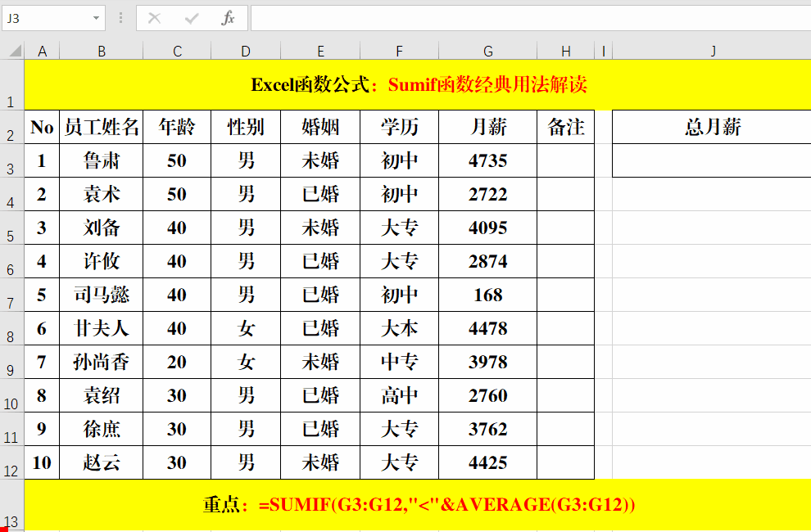The width and height of the screenshot is (811, 532).
Task: Click the name cell 司马懿
Action: coord(102,295)
